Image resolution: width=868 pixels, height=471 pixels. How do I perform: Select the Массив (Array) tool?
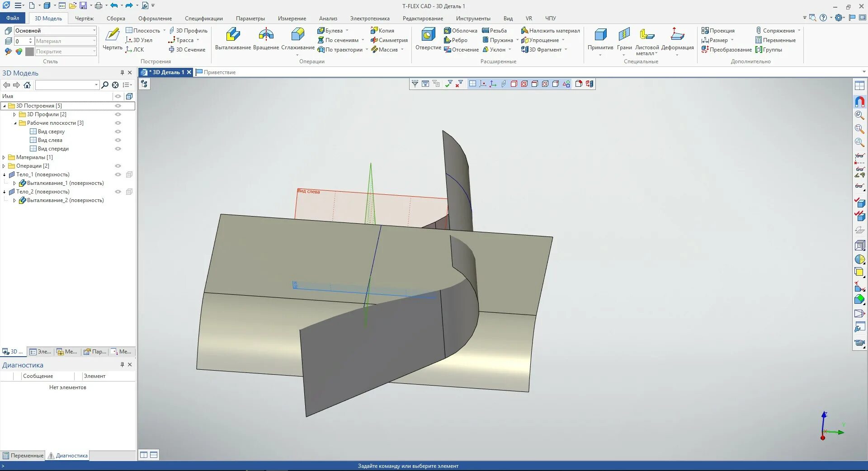tap(384, 49)
